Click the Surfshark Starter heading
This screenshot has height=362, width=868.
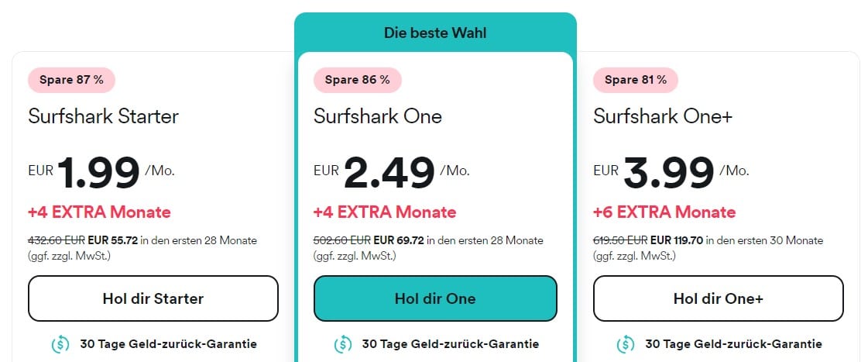(x=104, y=116)
